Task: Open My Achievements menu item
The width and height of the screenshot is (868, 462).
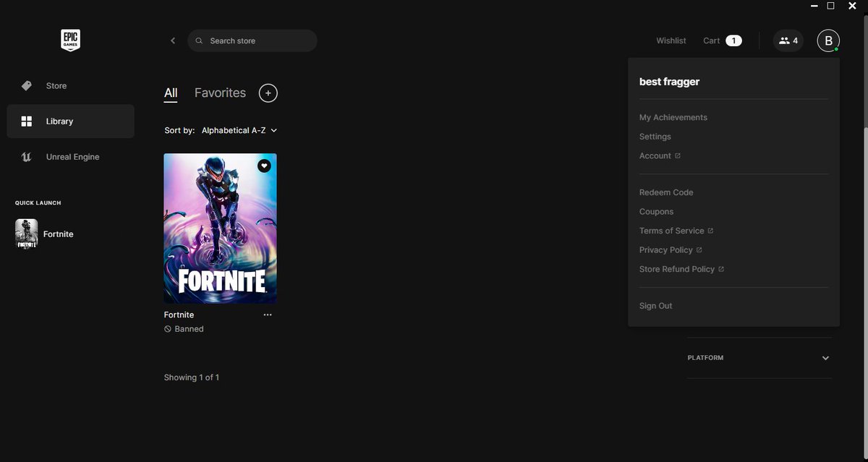Action: coord(673,117)
